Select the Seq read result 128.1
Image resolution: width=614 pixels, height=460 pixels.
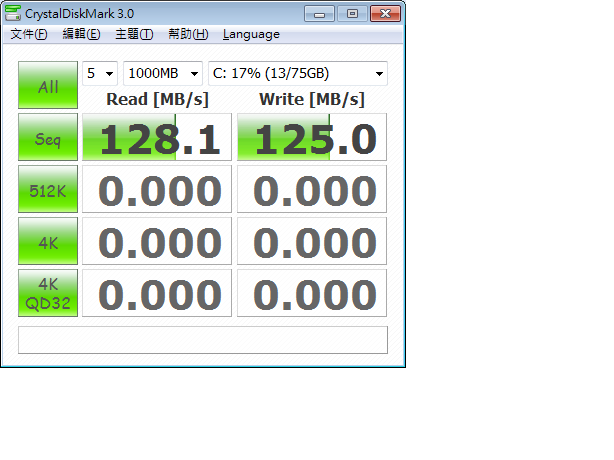click(x=157, y=137)
